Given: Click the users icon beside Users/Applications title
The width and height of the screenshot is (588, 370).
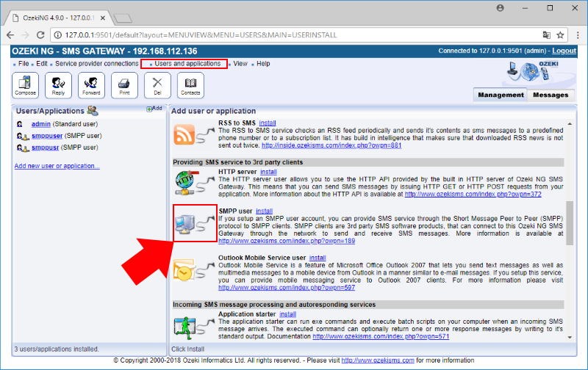Looking at the screenshot, I should (93, 110).
